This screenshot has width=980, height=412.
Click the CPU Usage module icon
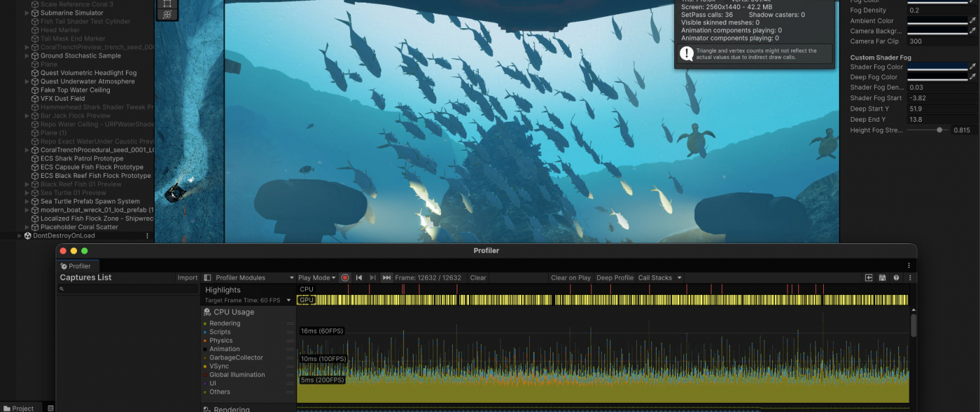(207, 312)
